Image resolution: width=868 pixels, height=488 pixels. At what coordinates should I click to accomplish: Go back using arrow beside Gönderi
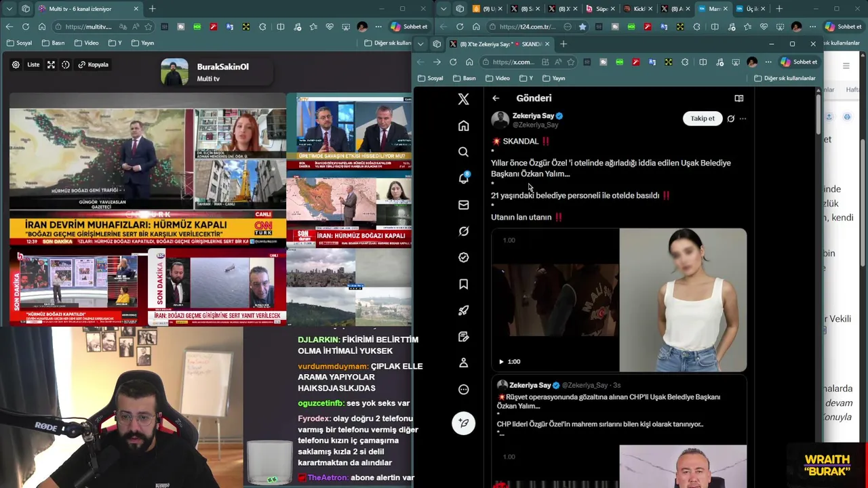(x=496, y=98)
